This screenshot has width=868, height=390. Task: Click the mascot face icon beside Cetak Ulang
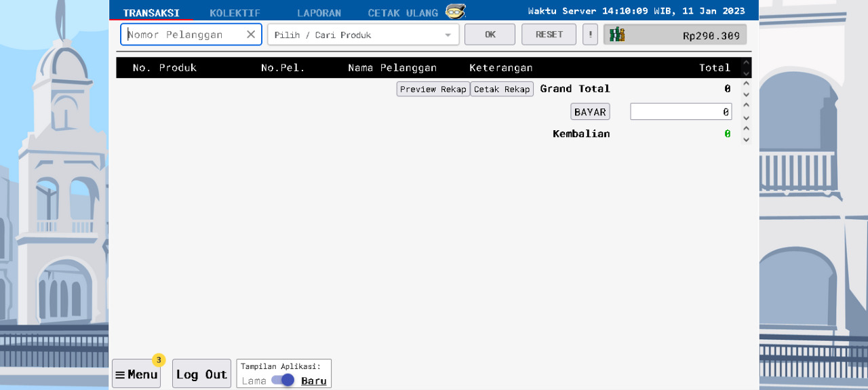455,12
